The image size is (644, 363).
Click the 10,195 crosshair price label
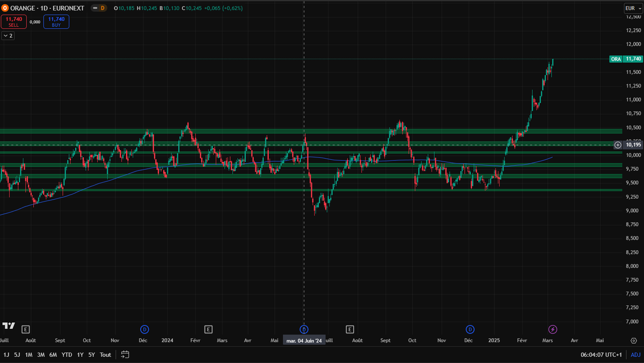pyautogui.click(x=633, y=145)
